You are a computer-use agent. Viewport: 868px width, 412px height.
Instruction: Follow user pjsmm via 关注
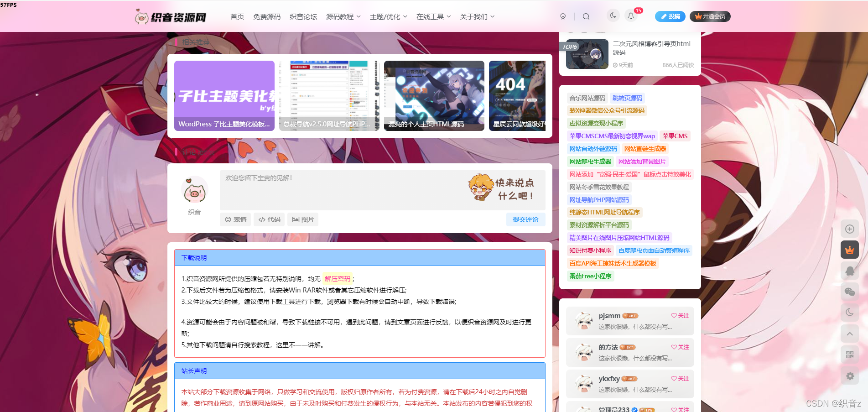coord(680,316)
